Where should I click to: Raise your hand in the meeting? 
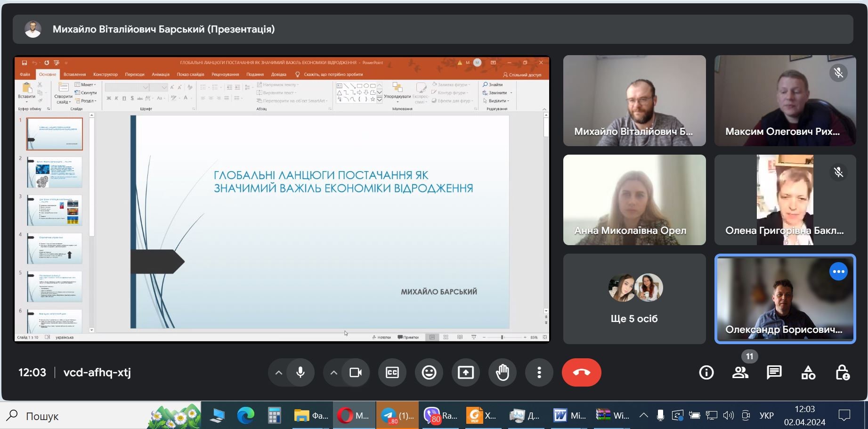pyautogui.click(x=502, y=372)
